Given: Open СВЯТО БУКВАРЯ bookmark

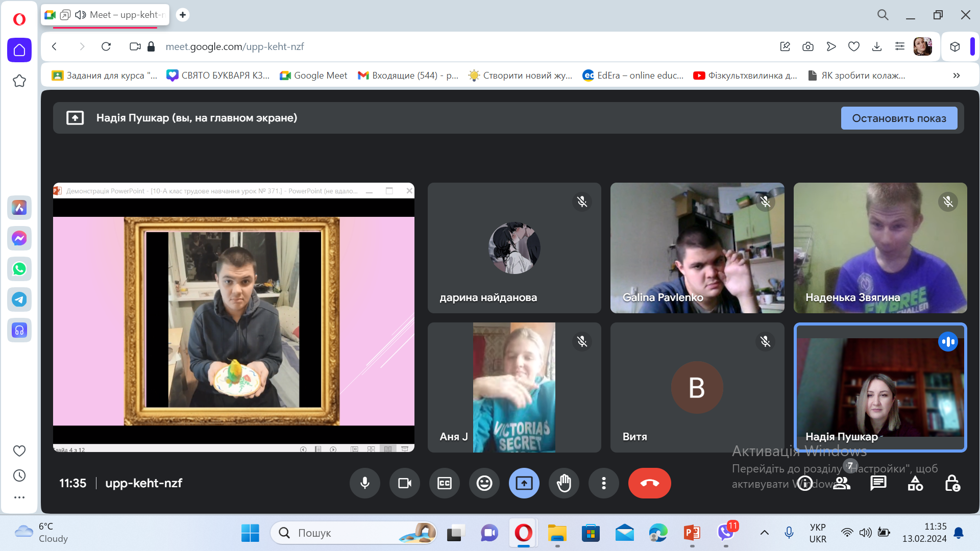Looking at the screenshot, I should [x=218, y=76].
